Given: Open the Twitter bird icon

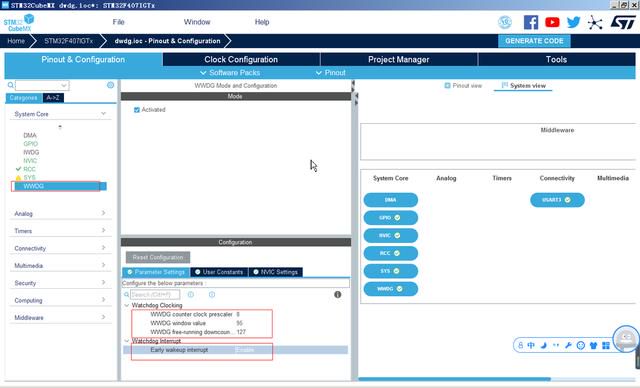Looking at the screenshot, I should click(x=573, y=22).
